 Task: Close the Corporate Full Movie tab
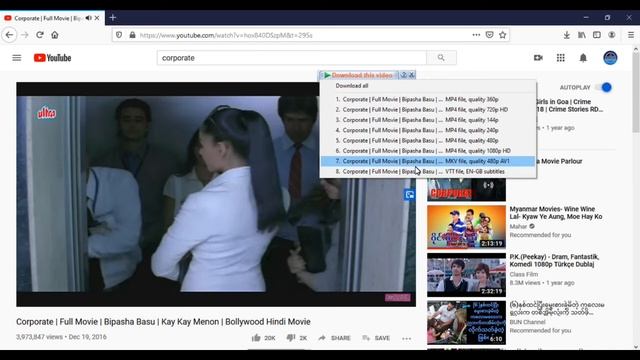(x=97, y=18)
